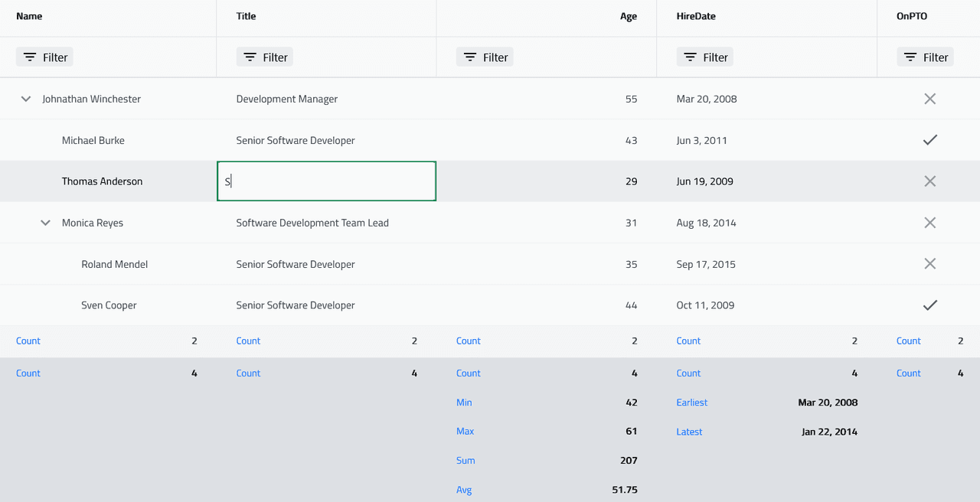The width and height of the screenshot is (980, 502).
Task: Click the Min summary label under Age
Action: (464, 403)
